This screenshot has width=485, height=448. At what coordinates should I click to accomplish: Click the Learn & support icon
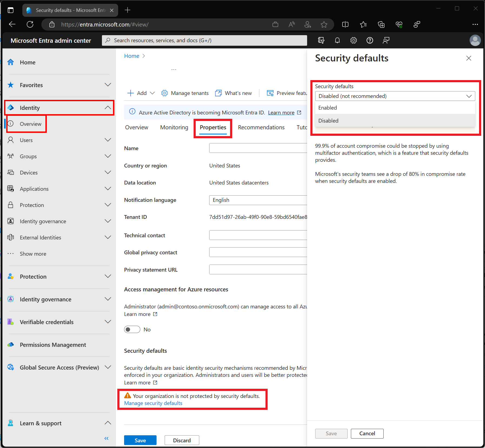point(11,423)
